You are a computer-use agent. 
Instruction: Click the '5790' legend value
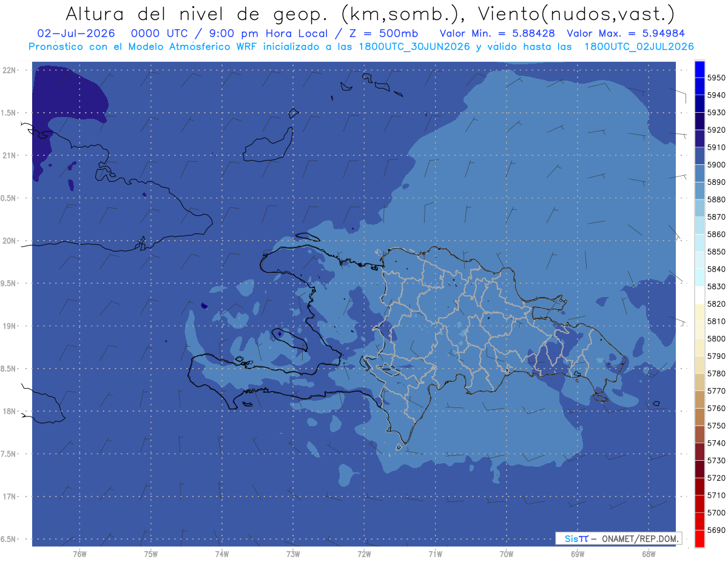[716, 356]
